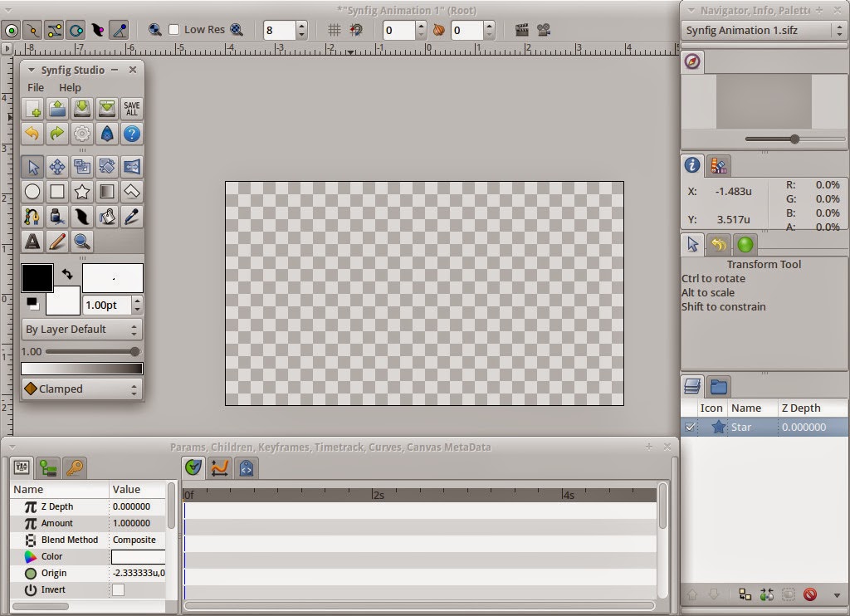Create a new file in toolbox
This screenshot has width=850, height=616.
(x=32, y=109)
